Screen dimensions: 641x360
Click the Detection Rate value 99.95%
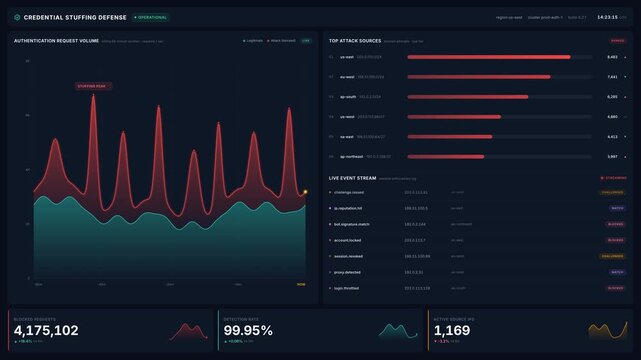coord(248,330)
